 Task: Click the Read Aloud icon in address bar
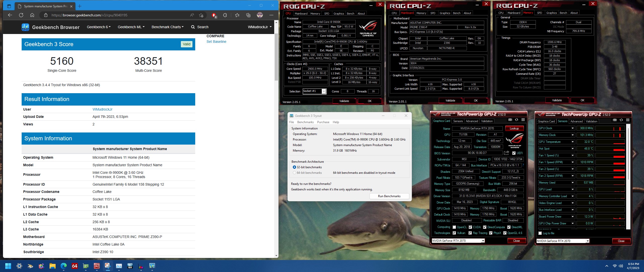tap(192, 15)
